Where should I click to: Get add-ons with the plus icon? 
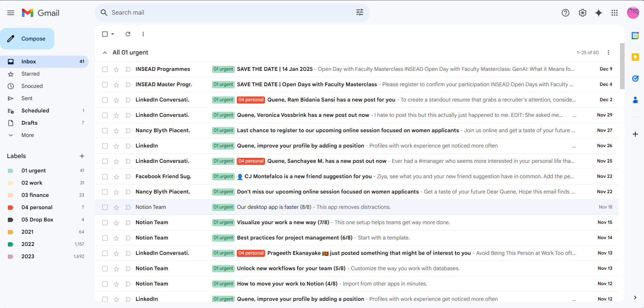[635, 134]
